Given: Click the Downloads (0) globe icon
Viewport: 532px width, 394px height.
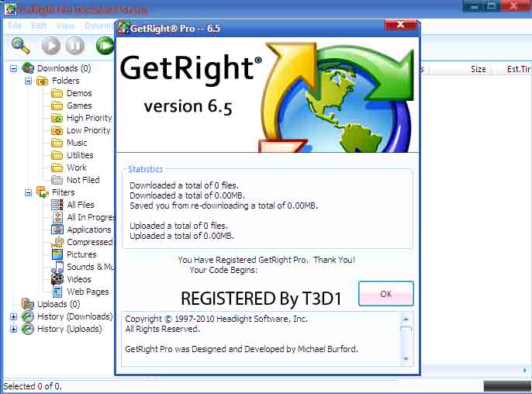Looking at the screenshot, I should point(28,68).
